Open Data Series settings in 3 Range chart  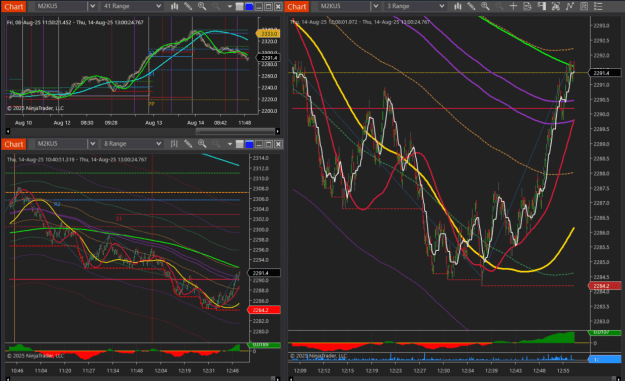pyautogui.click(x=556, y=6)
